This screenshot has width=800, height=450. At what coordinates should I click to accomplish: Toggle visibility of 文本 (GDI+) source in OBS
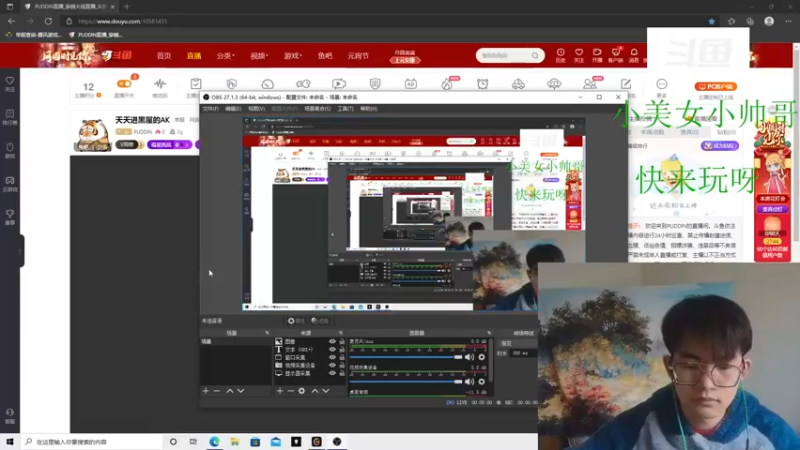click(x=332, y=349)
